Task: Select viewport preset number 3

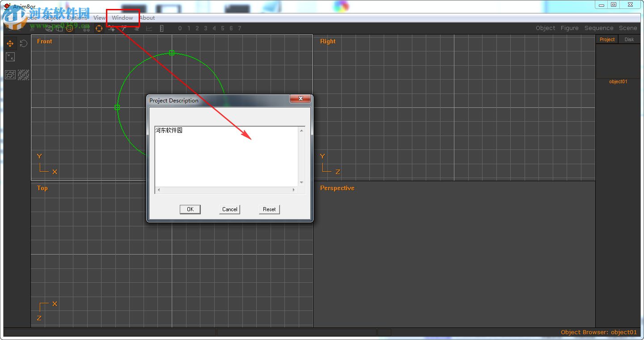Action: (205, 28)
